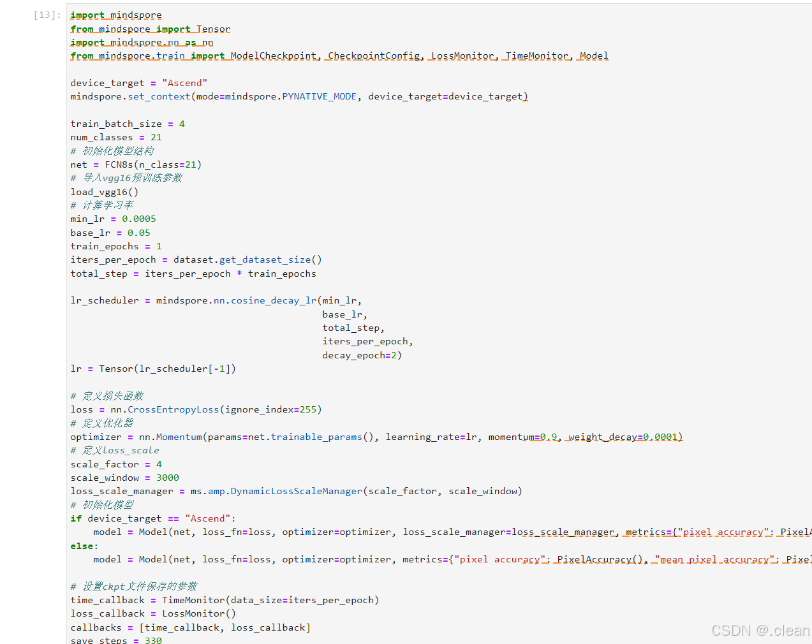
Task: Click LossMonitor in the import line
Action: (462, 55)
